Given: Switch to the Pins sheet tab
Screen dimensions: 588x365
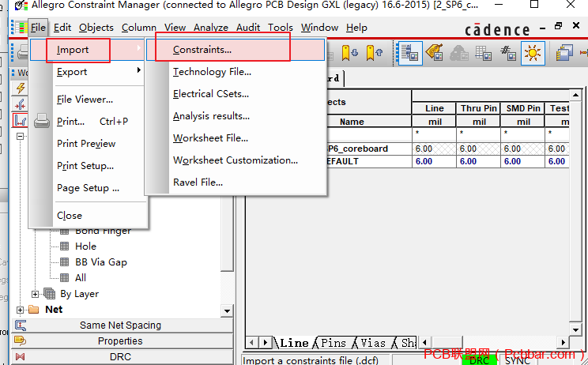Looking at the screenshot, I should pos(334,343).
